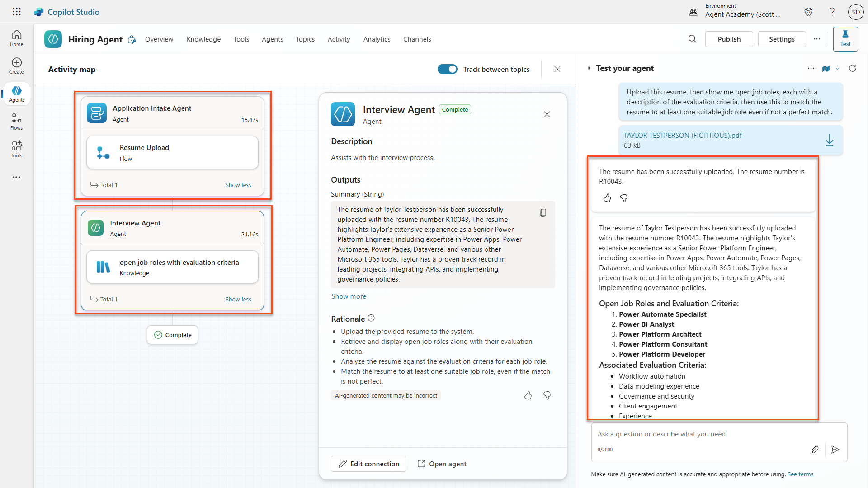Thumbs down the rationale content
Image resolution: width=868 pixels, height=488 pixels.
(547, 395)
